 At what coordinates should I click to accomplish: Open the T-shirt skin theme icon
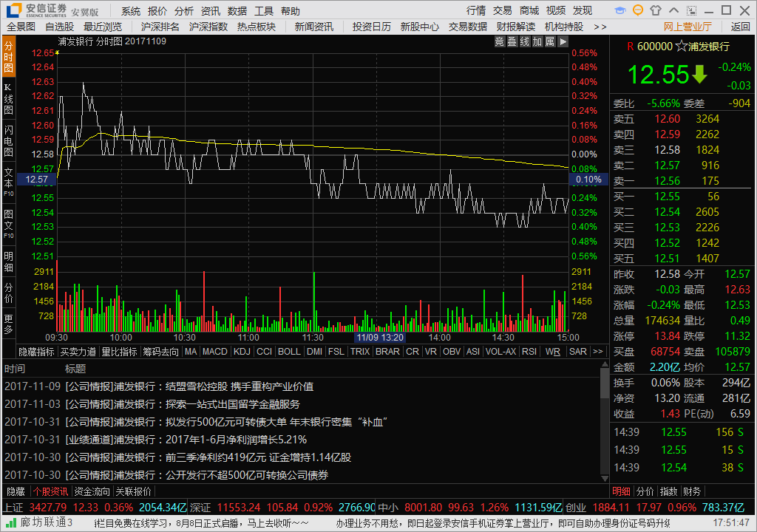tap(656, 10)
